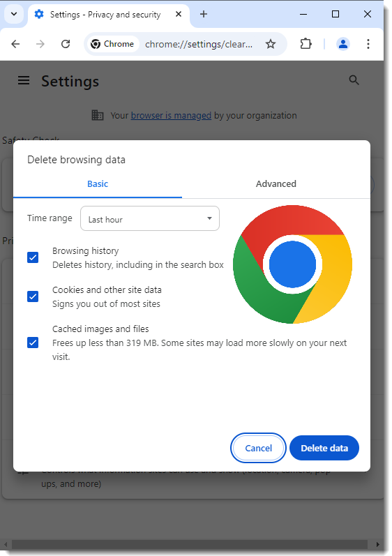
Task: Uncheck Cookies and other site data
Action: coord(33,296)
